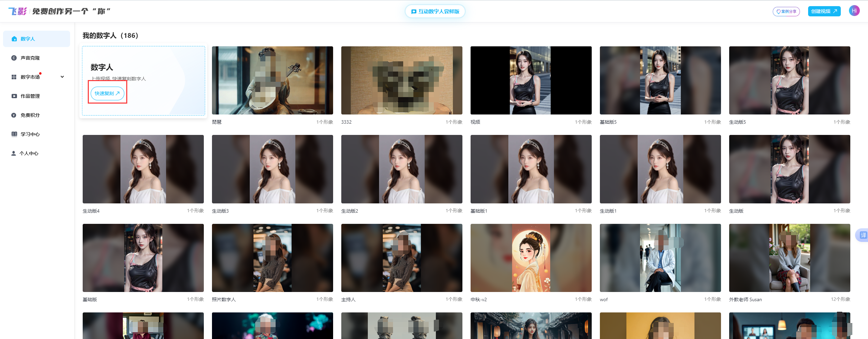This screenshot has width=868, height=339.
Task: Click the 创建视频 button
Action: 824,11
